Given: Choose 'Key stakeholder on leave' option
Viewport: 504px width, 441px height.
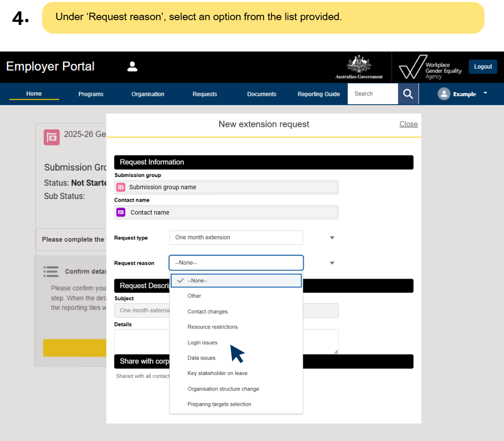Looking at the screenshot, I should 217,373.
